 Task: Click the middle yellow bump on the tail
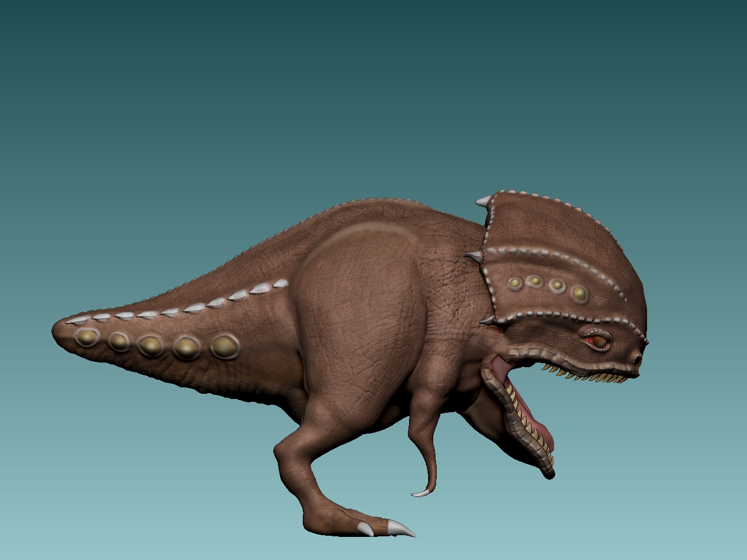[x=150, y=345]
